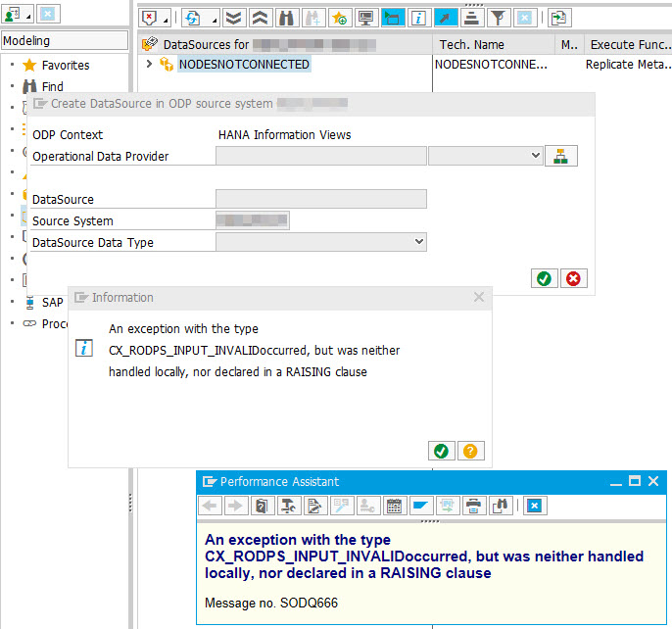Click the blue flag icon in Performance Assistant
The width and height of the screenshot is (672, 629).
(420, 506)
